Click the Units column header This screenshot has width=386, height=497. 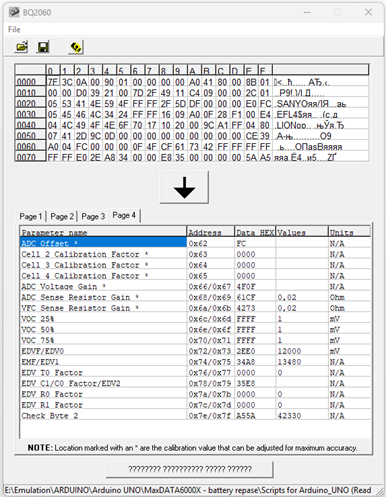349,232
